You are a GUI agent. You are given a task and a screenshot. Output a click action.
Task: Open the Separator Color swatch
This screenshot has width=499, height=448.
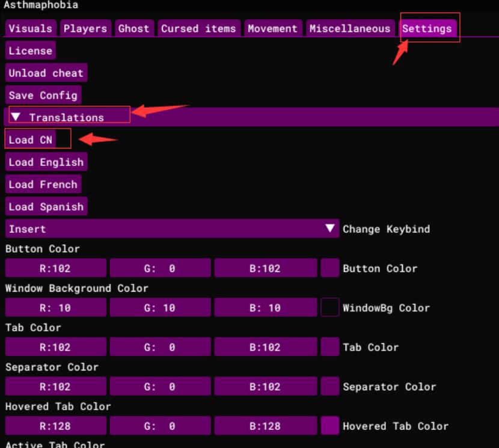(330, 386)
